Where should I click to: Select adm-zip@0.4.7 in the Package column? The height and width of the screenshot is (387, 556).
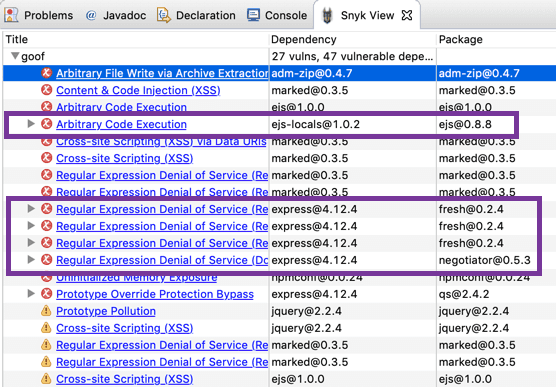tap(479, 73)
